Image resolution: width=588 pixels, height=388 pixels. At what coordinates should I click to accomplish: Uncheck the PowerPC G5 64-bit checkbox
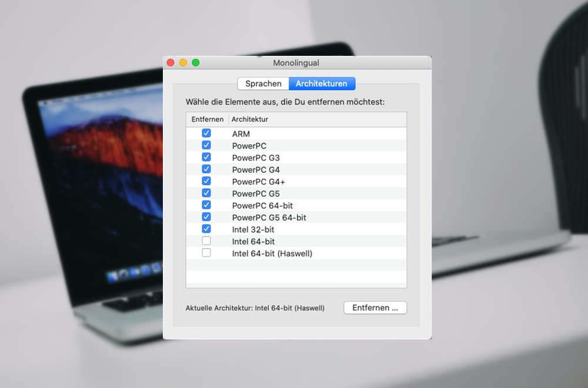206,217
